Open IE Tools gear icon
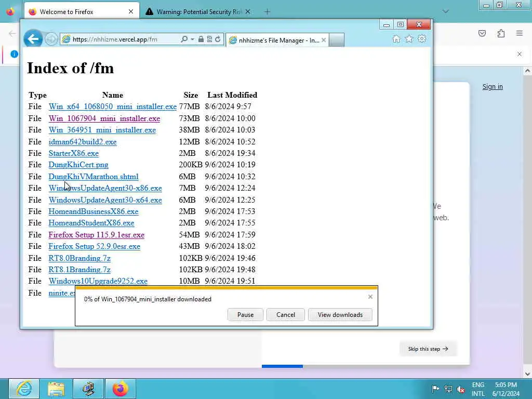 [x=422, y=38]
